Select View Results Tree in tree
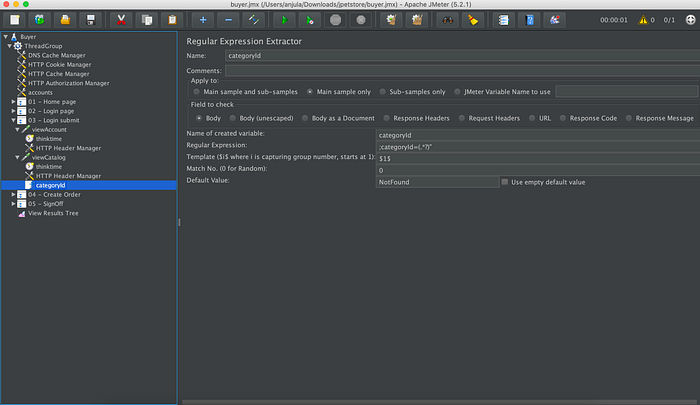Image resolution: width=700 pixels, height=405 pixels. [53, 213]
